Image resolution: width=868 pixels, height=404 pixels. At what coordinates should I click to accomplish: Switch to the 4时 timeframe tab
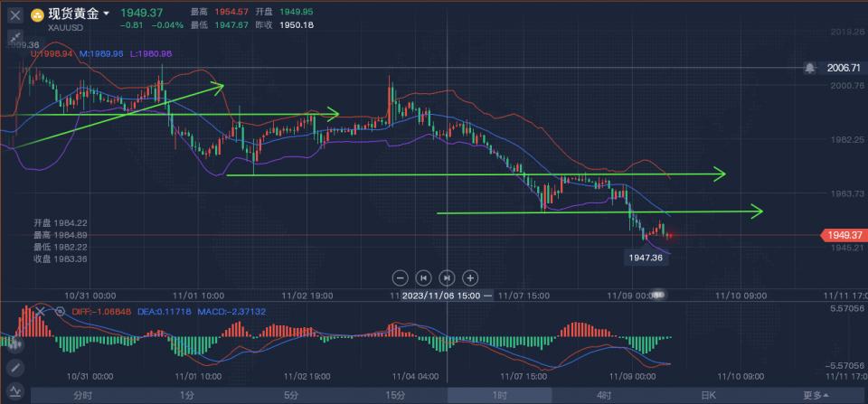[x=604, y=395]
